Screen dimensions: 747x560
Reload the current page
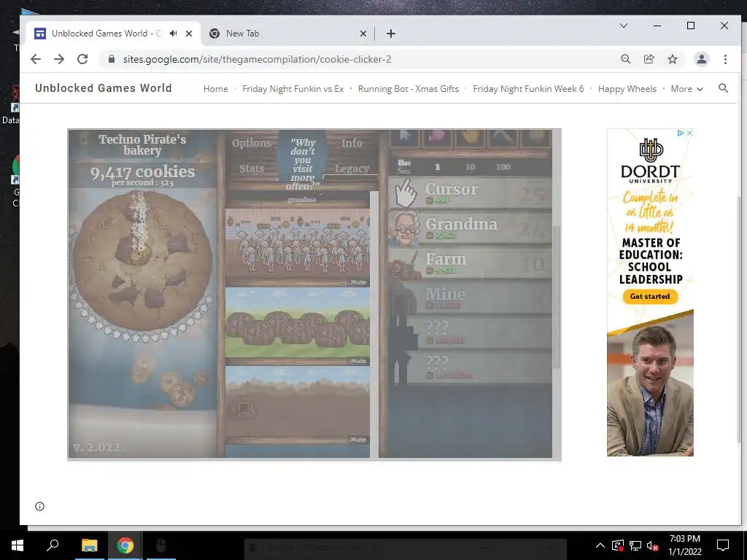82,59
